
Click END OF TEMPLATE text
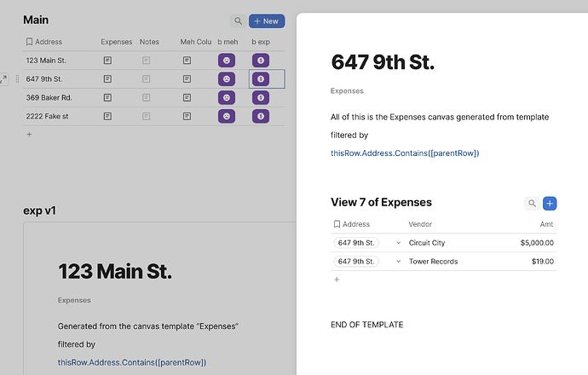click(x=366, y=325)
